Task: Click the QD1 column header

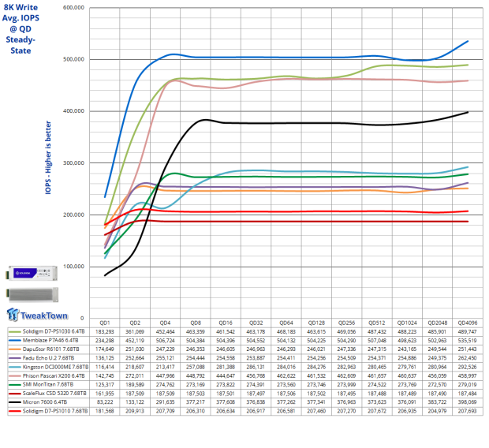Action: [x=103, y=323]
